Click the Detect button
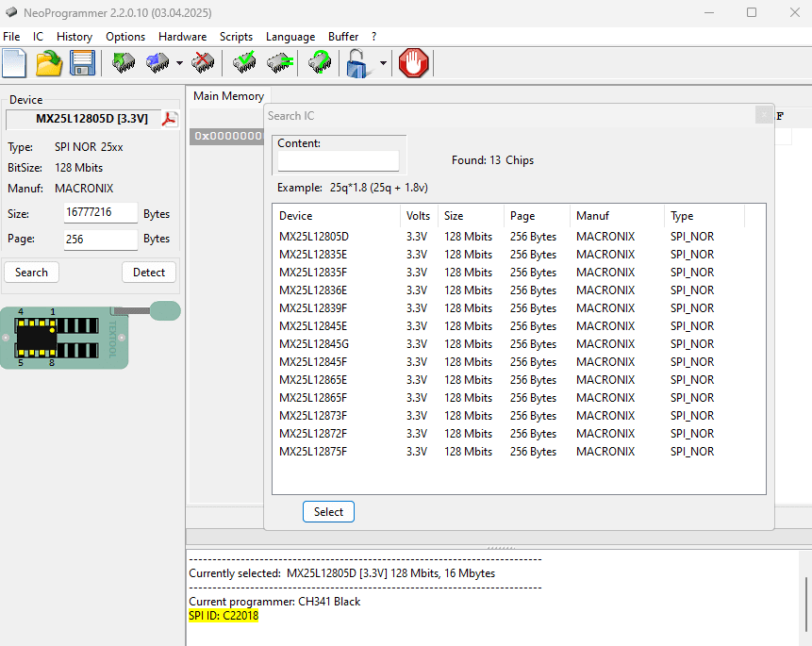The height and width of the screenshot is (646, 812). click(149, 273)
